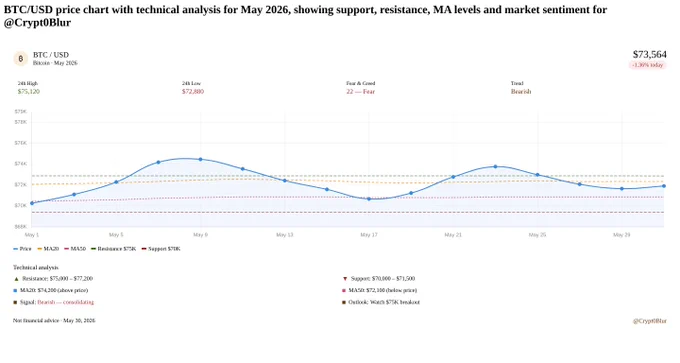Click the $68K y-axis label
Screen dimensions: 680x363
click(x=21, y=226)
